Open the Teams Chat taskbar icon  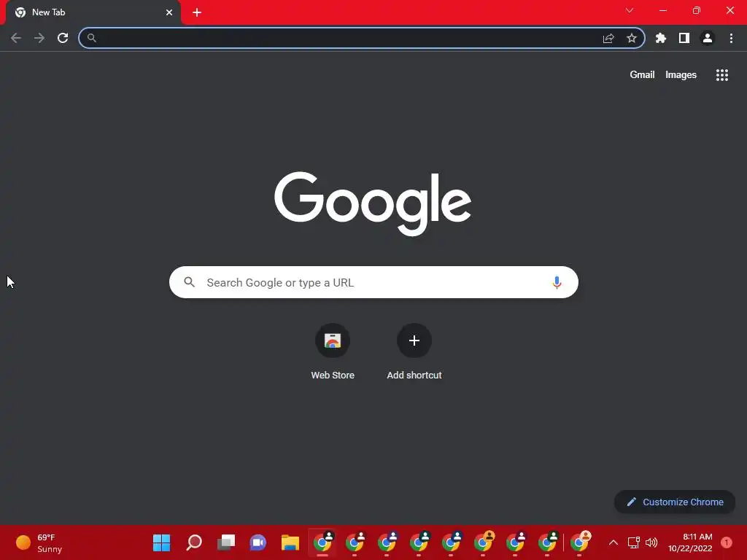[258, 542]
